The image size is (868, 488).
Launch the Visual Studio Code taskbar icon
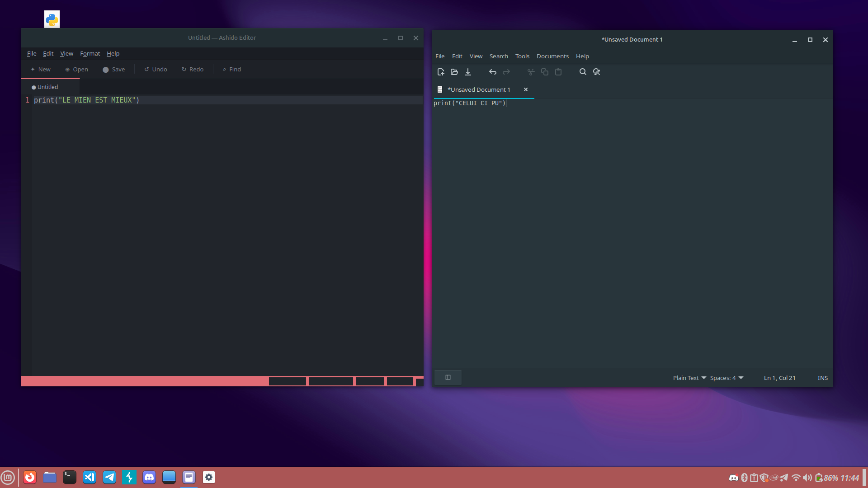click(x=90, y=477)
